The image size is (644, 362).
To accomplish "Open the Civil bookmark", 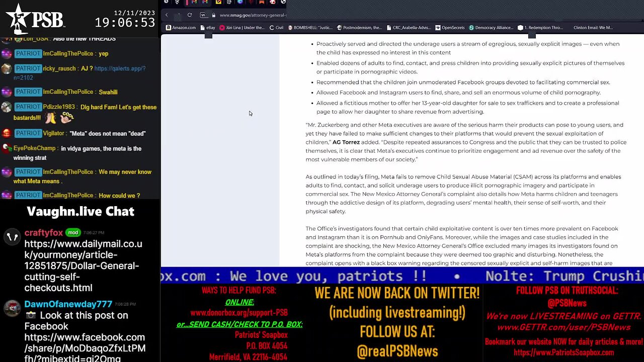I will coord(276,28).
